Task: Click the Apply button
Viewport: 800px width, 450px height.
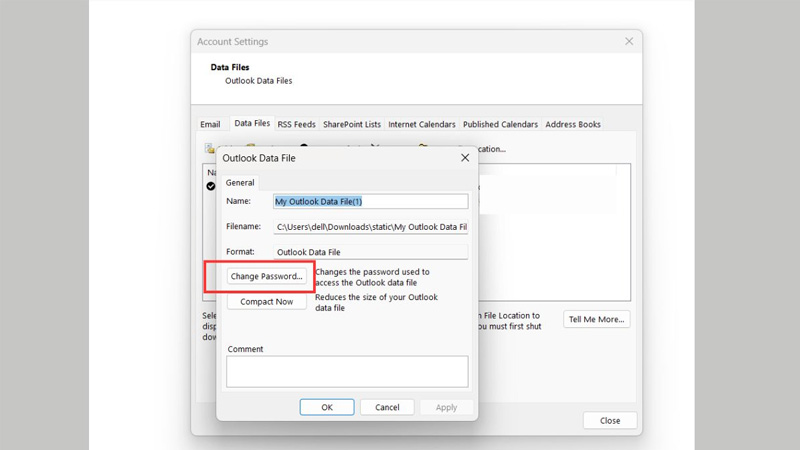Action: 446,407
